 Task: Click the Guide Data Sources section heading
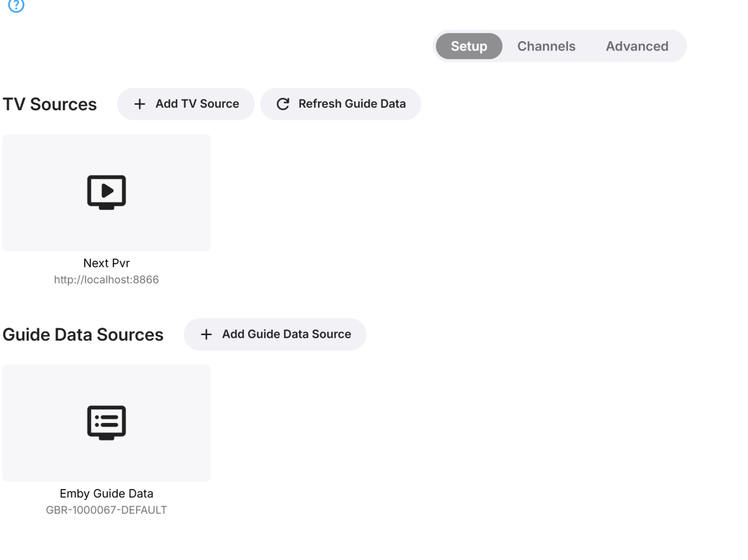(x=83, y=335)
